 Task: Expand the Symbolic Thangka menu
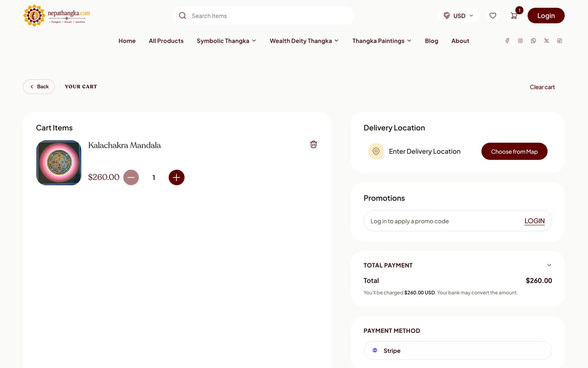227,40
